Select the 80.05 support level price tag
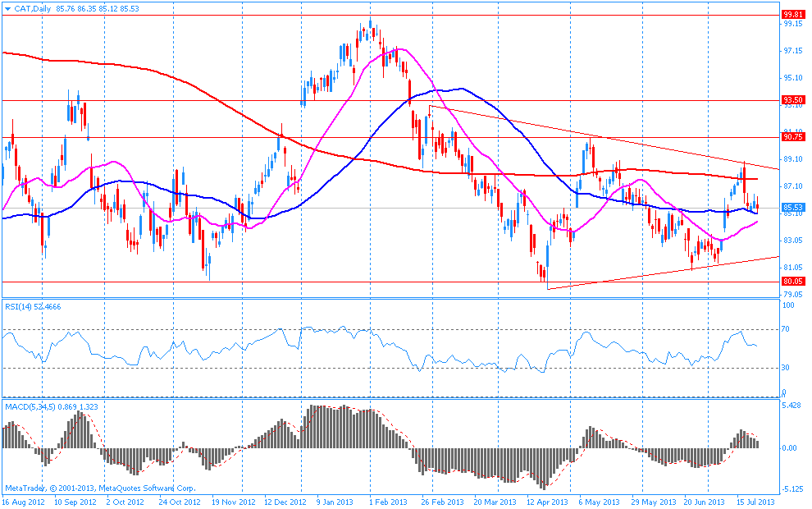 coord(793,282)
